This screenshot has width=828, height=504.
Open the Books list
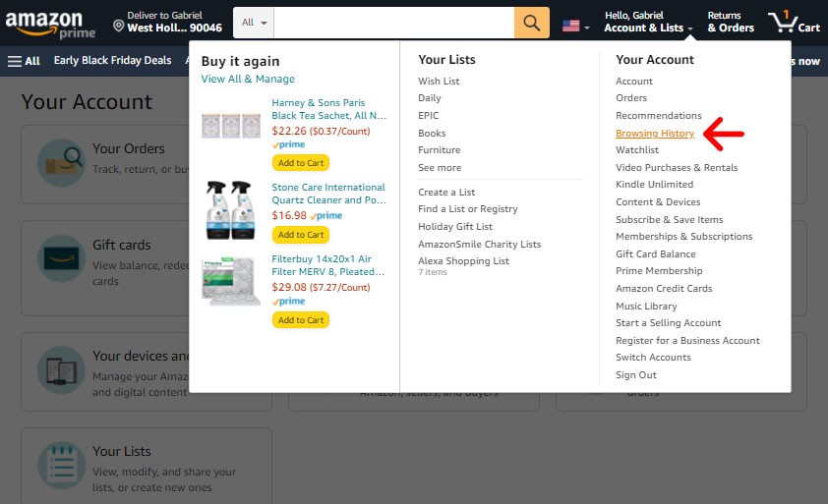432,133
